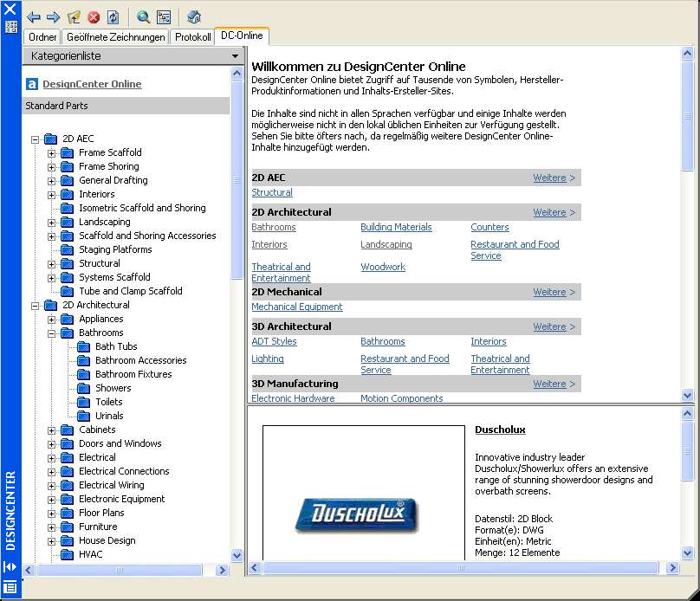700x601 pixels.
Task: Click the welcome pane's scroll down arrow
Action: click(688, 395)
